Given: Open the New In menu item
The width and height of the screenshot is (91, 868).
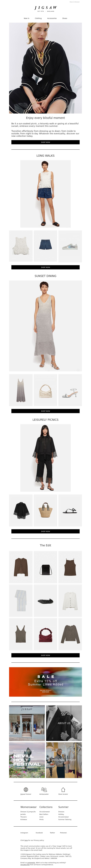Looking at the screenshot, I should (x=26, y=18).
